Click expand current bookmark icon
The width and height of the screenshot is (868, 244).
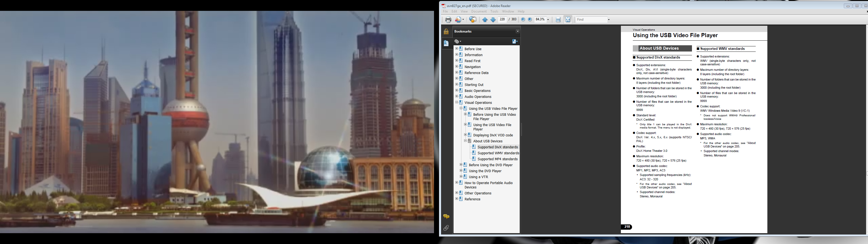[x=515, y=41]
